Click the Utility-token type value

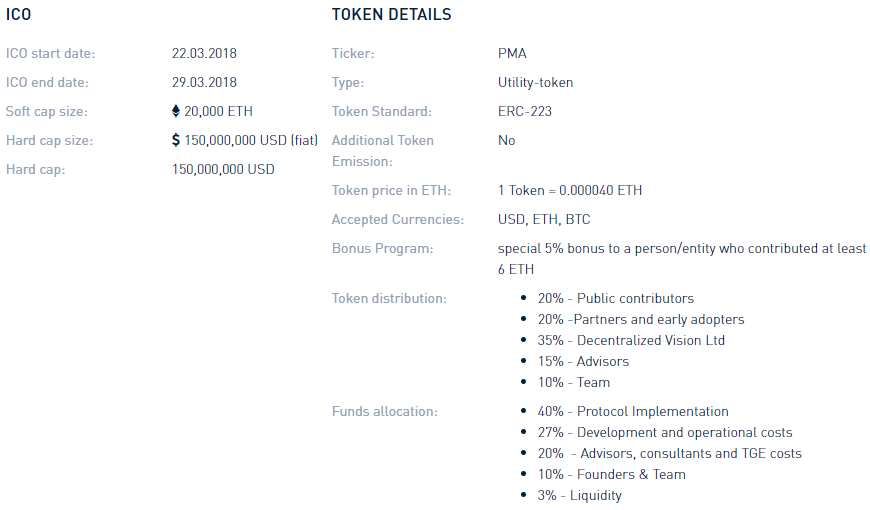pos(535,82)
